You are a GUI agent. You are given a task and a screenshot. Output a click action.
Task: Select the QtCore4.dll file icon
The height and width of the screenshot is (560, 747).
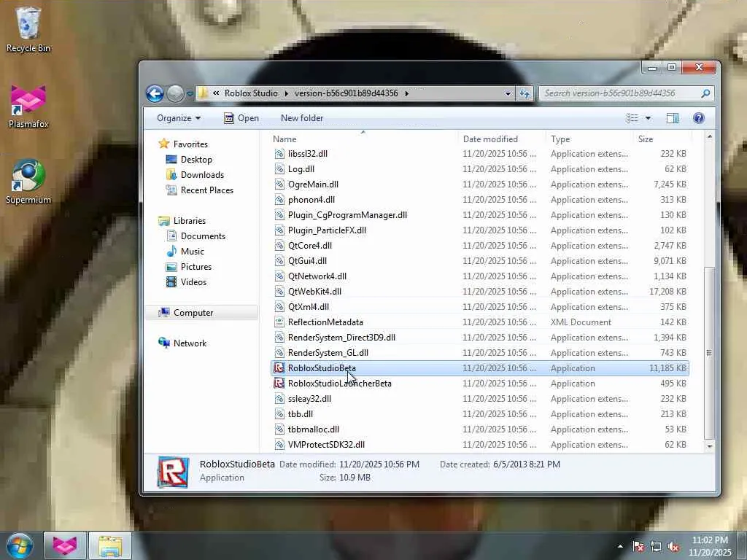[x=279, y=246]
